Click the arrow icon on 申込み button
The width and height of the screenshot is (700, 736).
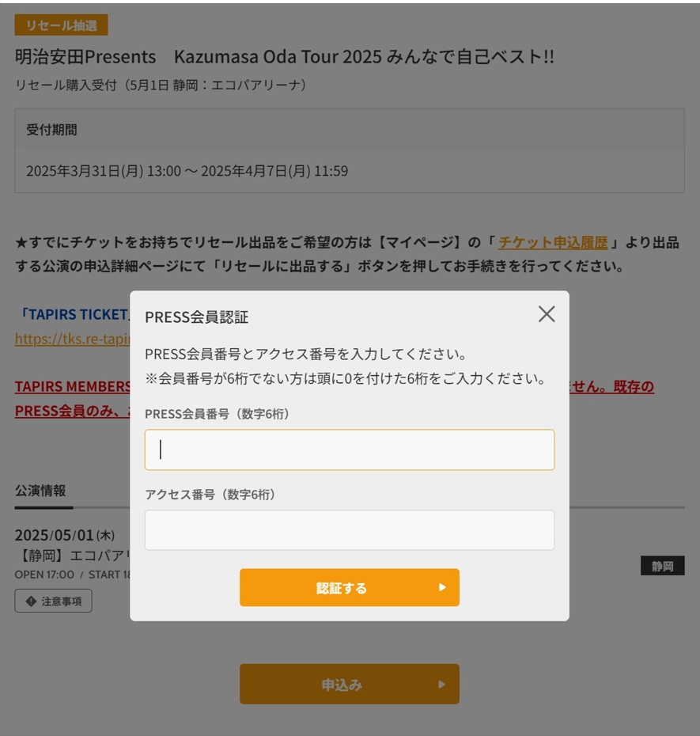pos(442,685)
